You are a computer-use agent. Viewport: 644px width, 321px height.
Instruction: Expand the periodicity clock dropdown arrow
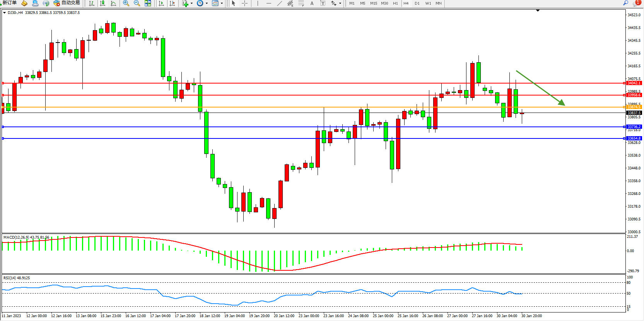207,3
